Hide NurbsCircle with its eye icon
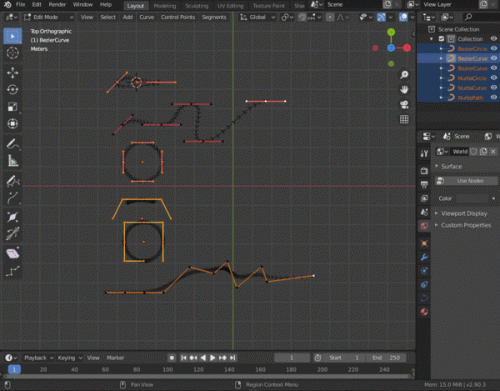This screenshot has height=391, width=500. pos(494,78)
